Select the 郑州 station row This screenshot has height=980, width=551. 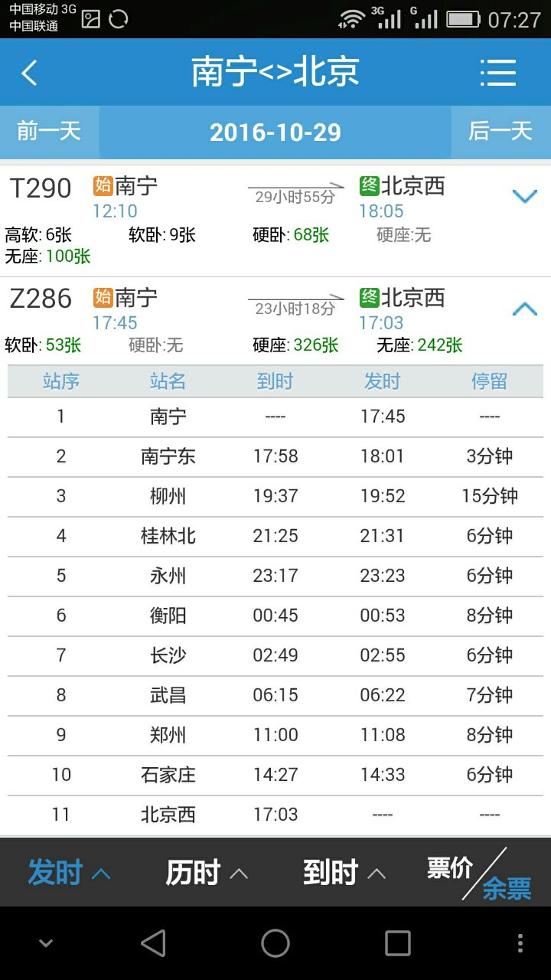(275, 735)
